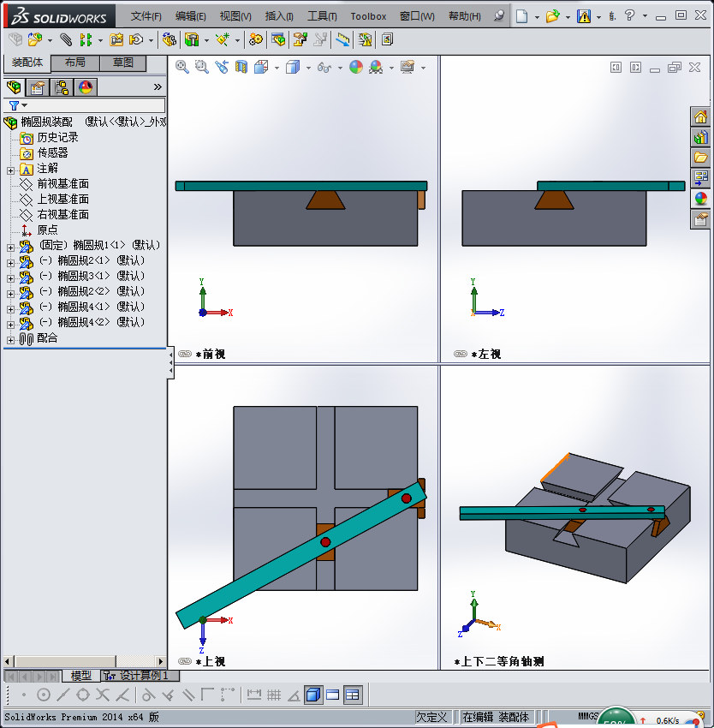Click the Exploded View icon
Viewport: 714px width, 728px height.
(300, 40)
